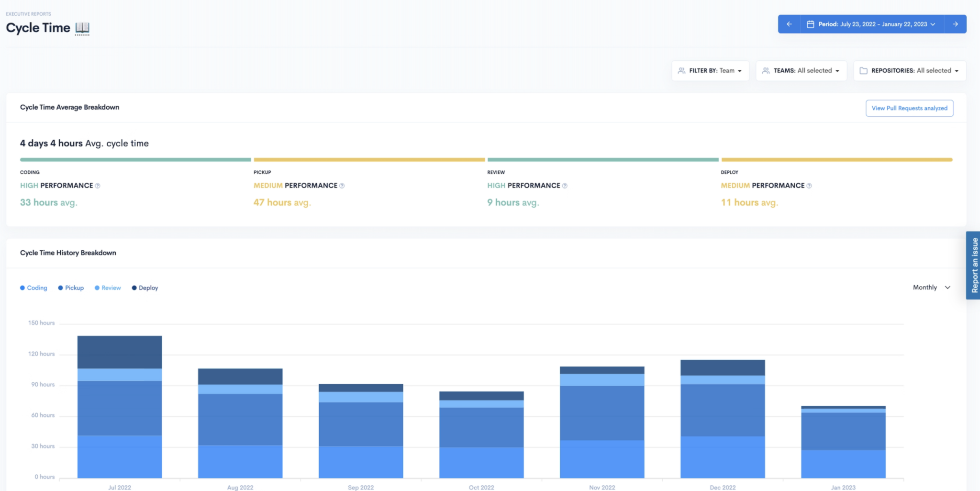The image size is (980, 491).
Task: Toggle the Deploy series in the chart legend
Action: pos(145,288)
